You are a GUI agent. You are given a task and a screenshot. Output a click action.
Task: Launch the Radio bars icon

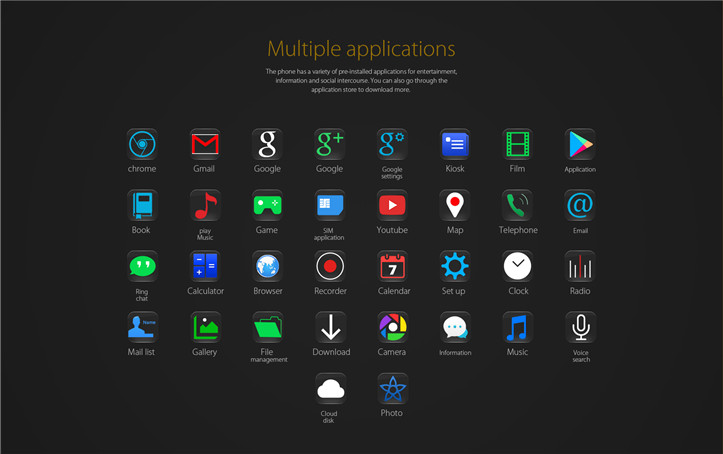pyautogui.click(x=580, y=266)
